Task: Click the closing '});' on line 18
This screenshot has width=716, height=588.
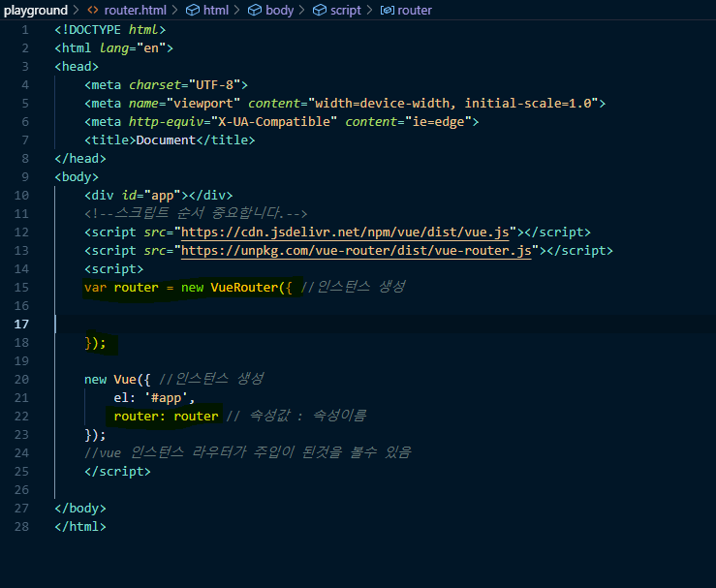Action: [x=95, y=342]
